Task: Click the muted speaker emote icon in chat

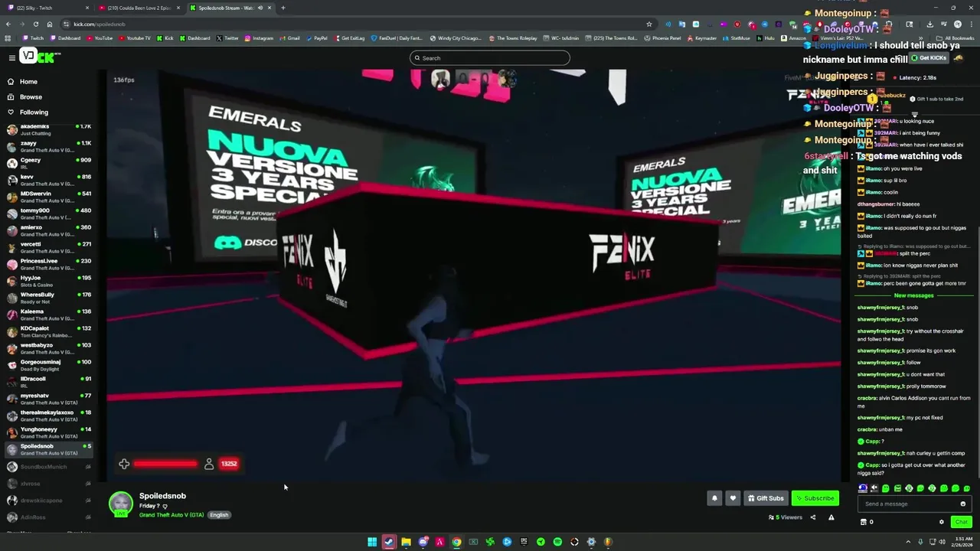Action: coord(874,488)
